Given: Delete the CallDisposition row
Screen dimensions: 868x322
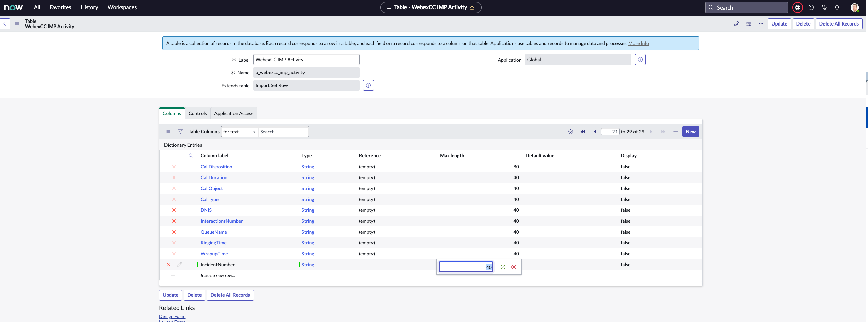Looking at the screenshot, I should click(x=174, y=167).
